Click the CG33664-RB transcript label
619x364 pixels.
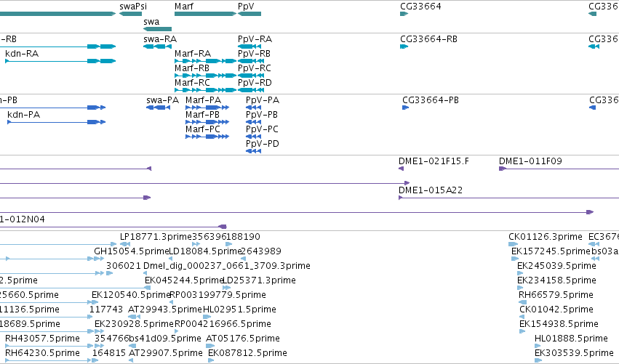(428, 39)
